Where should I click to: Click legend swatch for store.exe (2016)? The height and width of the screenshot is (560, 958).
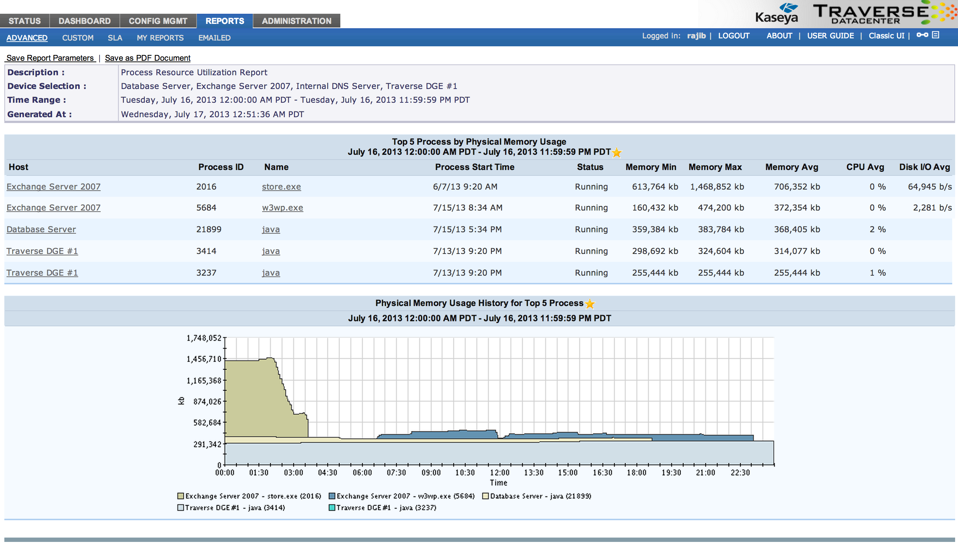point(181,496)
